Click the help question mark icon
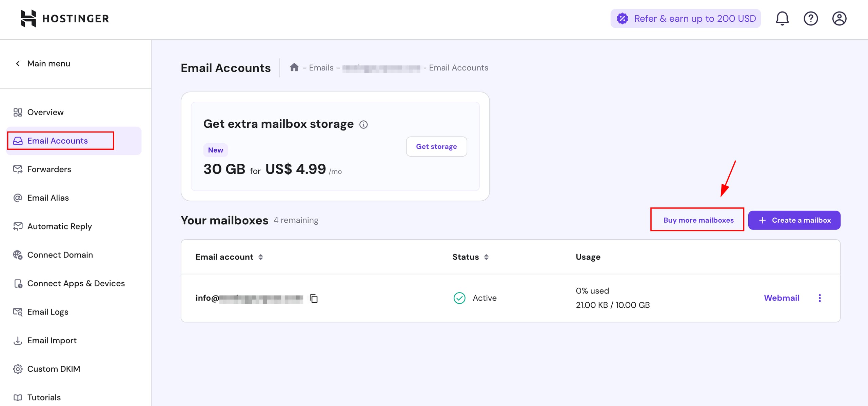868x406 pixels. tap(811, 18)
